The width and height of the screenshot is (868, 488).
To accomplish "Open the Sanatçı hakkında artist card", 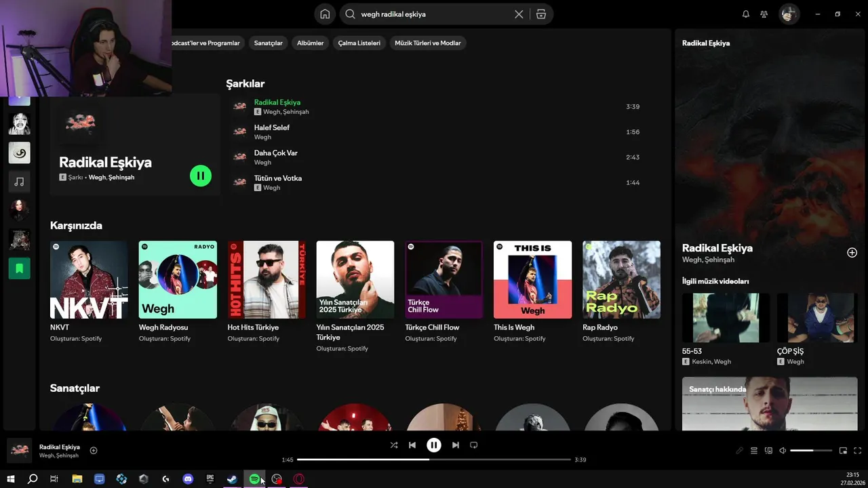I will 770,404.
